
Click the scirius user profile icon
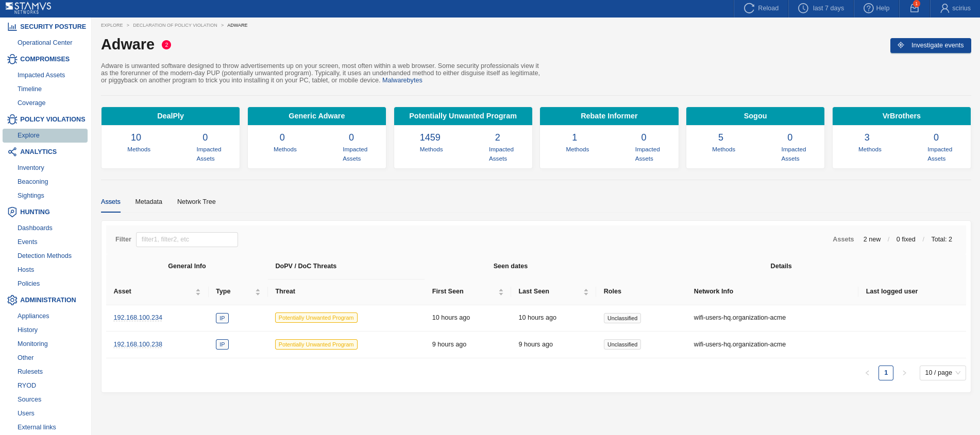(x=944, y=8)
